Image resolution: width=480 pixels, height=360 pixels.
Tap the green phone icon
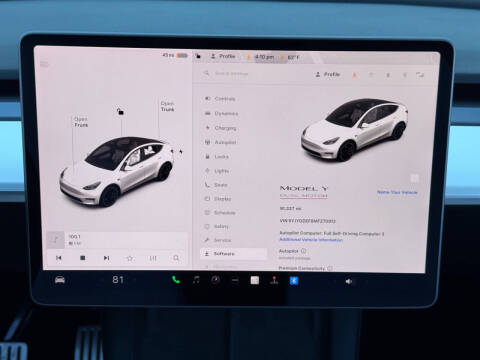tap(176, 280)
